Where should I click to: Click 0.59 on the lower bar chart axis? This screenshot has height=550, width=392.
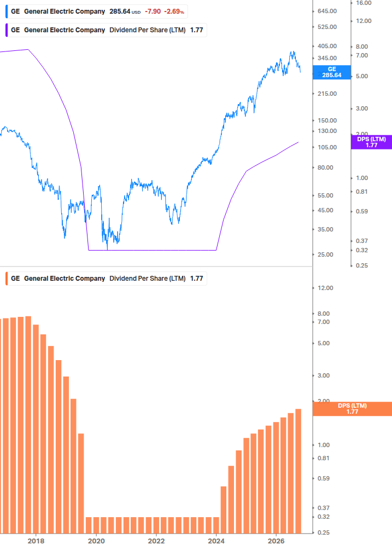(x=324, y=478)
